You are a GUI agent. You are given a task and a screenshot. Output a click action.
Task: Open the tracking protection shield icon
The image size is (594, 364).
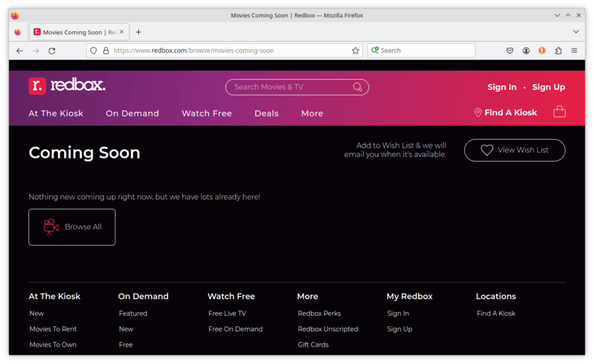coord(93,50)
